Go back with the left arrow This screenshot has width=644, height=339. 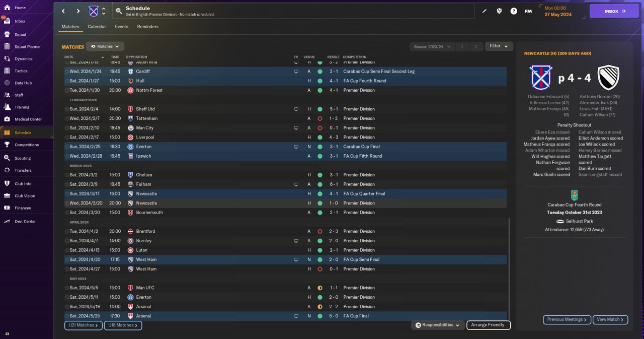click(x=63, y=11)
